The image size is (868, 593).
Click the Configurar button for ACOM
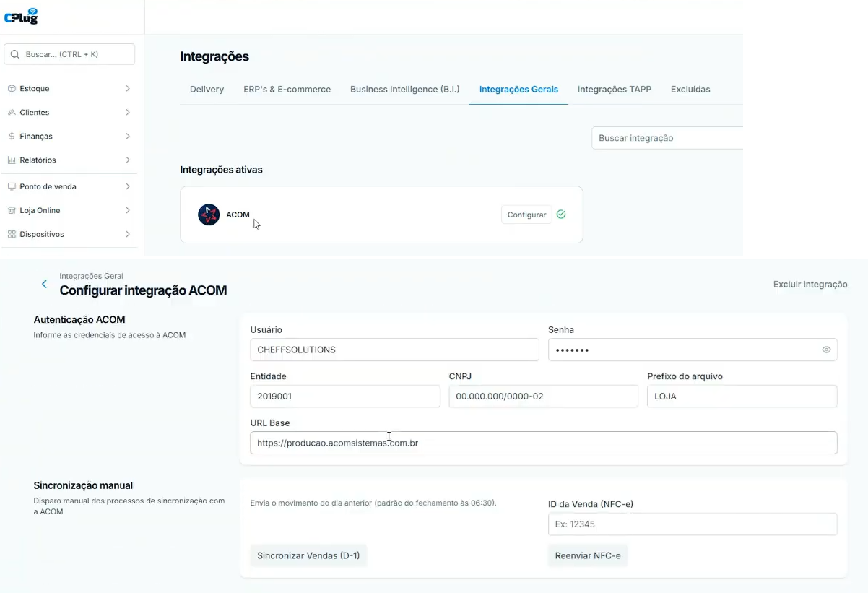[526, 215]
